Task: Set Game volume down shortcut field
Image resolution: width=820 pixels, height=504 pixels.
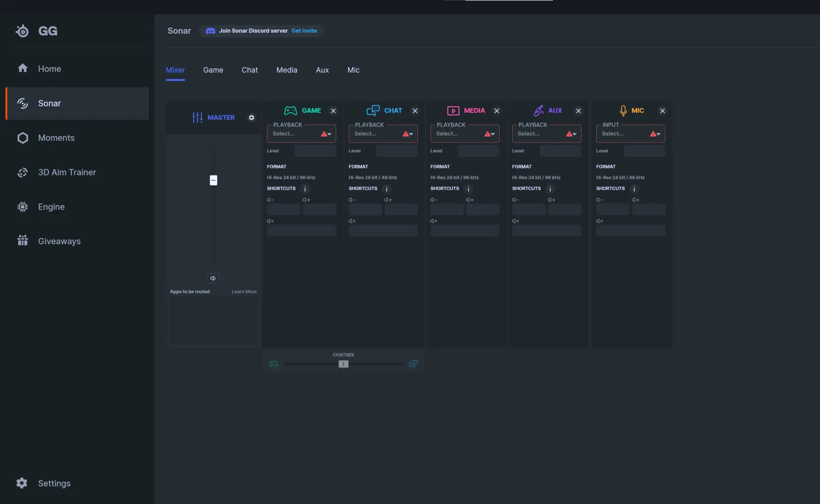Action: [283, 209]
